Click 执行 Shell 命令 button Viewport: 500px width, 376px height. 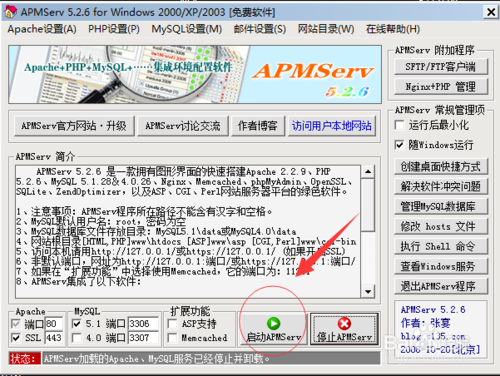coord(440,246)
